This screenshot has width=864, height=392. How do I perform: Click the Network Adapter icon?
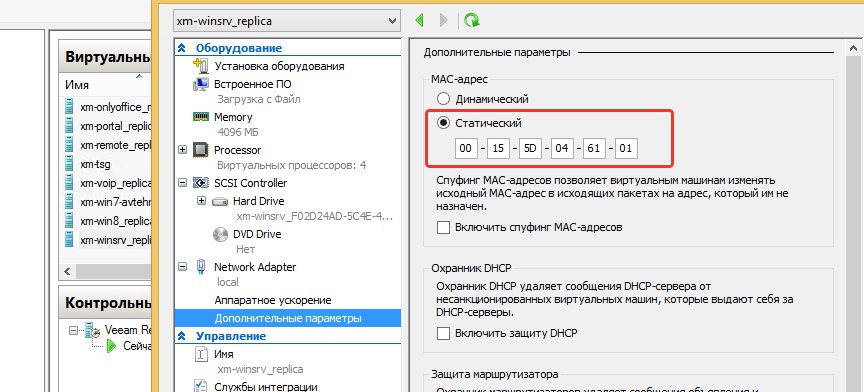201,267
